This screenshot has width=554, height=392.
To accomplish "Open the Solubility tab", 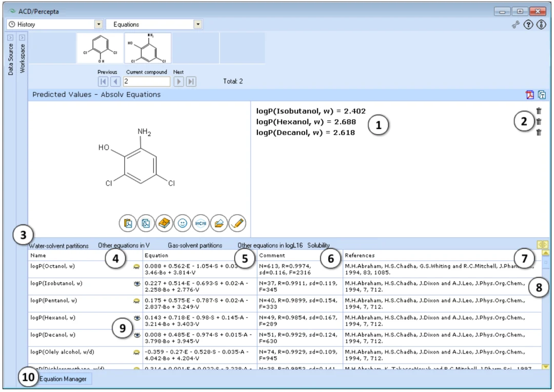I will point(319,245).
